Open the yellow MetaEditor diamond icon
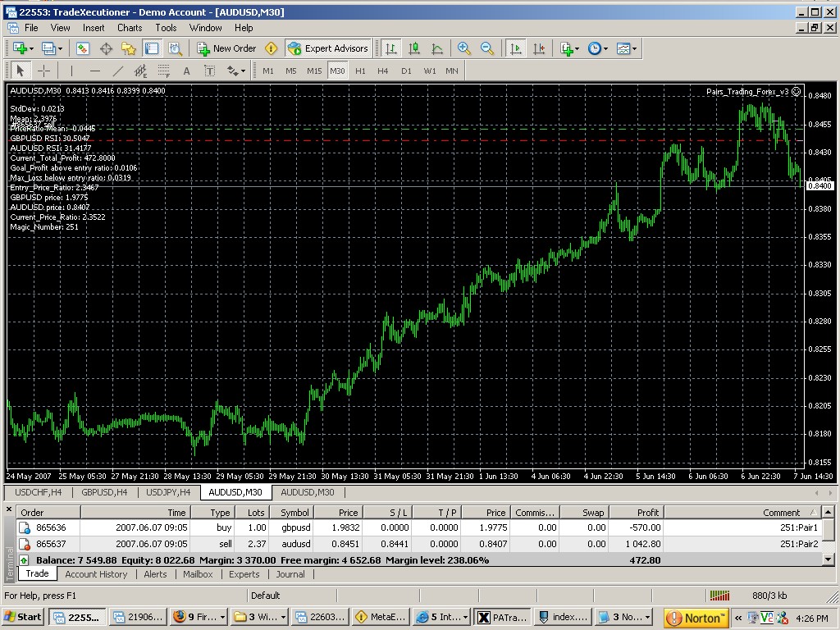The image size is (840, 630). pos(272,48)
